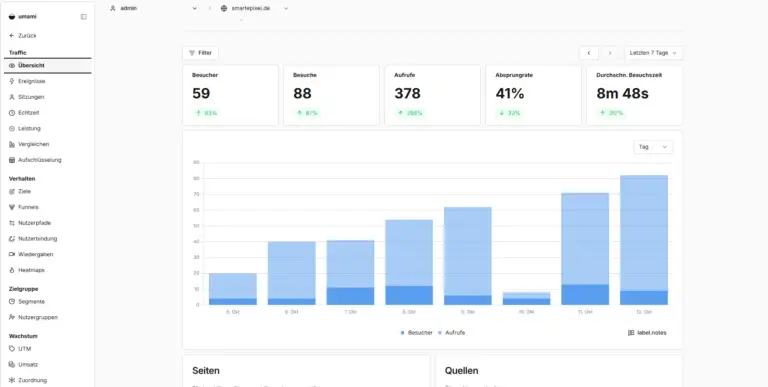768x387 pixels.
Task: Open Vergleichen via its bar-chart icon
Action: click(x=12, y=145)
